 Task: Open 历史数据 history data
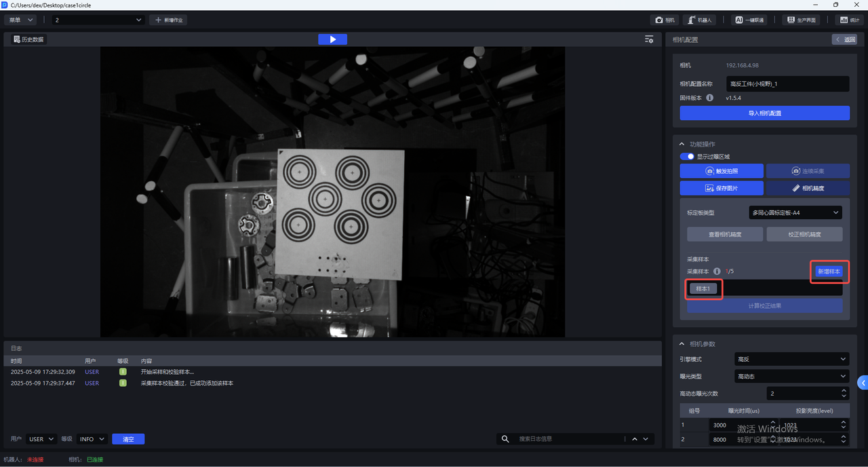tap(28, 39)
